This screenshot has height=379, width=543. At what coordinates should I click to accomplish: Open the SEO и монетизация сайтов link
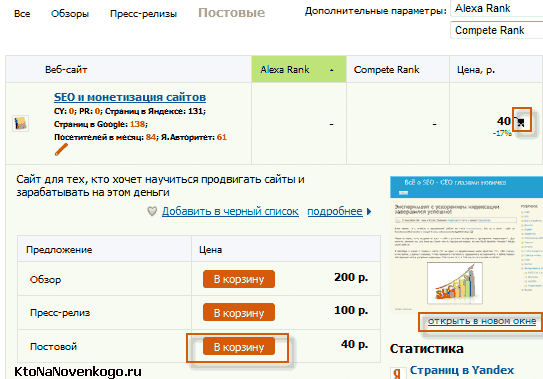pyautogui.click(x=130, y=97)
